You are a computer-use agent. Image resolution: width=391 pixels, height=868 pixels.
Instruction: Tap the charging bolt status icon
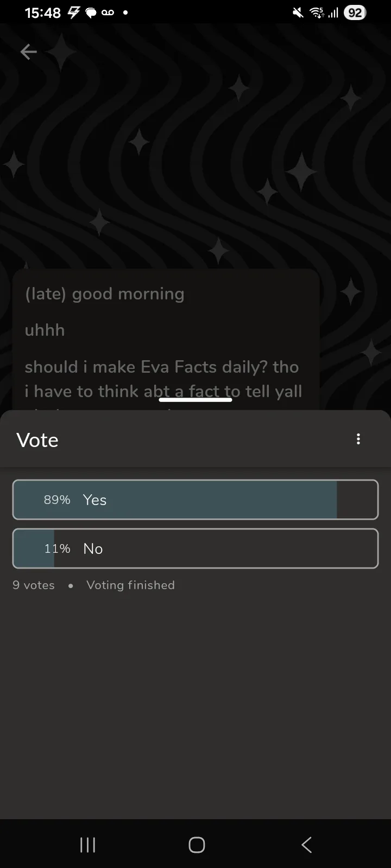pos(73,12)
